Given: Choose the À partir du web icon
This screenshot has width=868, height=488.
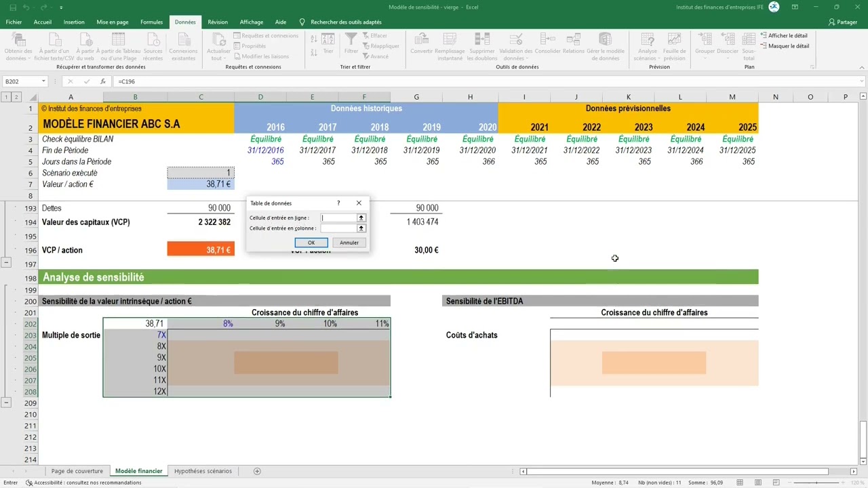Looking at the screenshot, I should click(85, 39).
